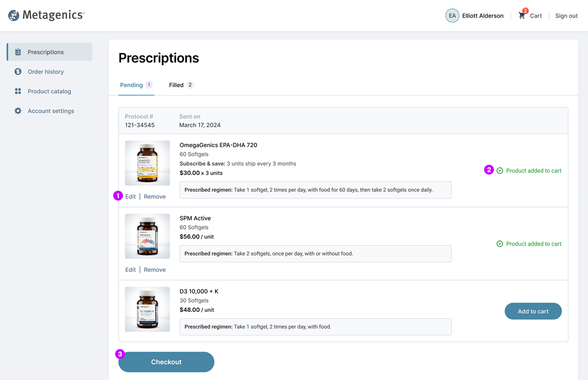Click the SPM Active product title
Viewport: 588px width, 380px height.
point(195,218)
